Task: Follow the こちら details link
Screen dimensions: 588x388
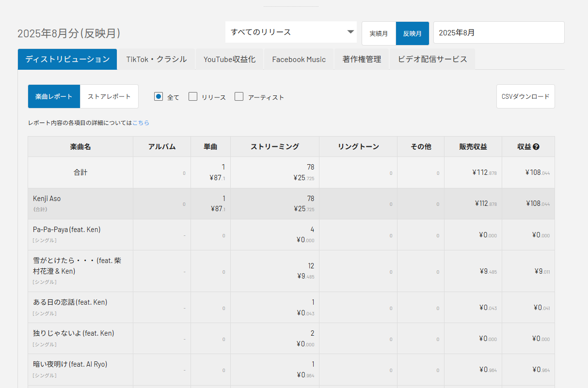Action: (141, 123)
